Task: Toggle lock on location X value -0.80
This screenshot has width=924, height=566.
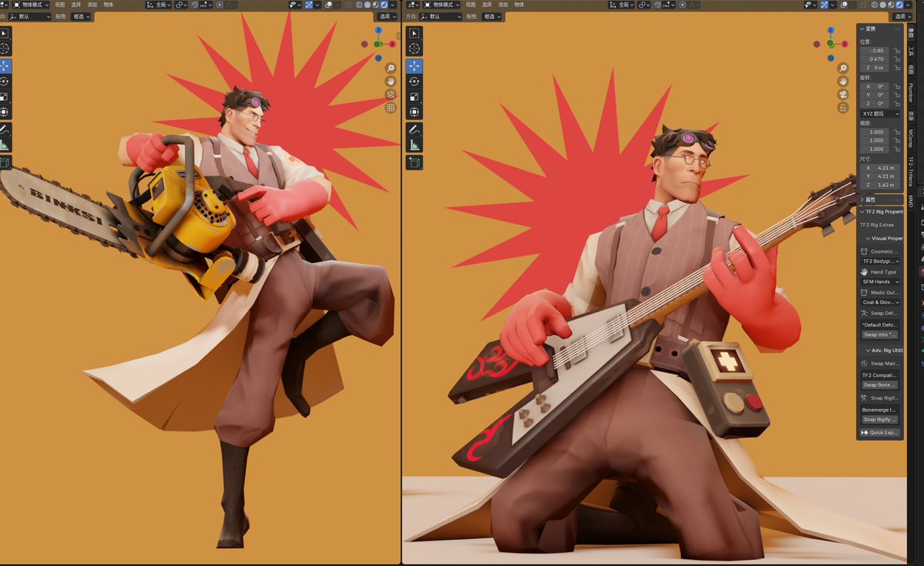Action: 897,51
